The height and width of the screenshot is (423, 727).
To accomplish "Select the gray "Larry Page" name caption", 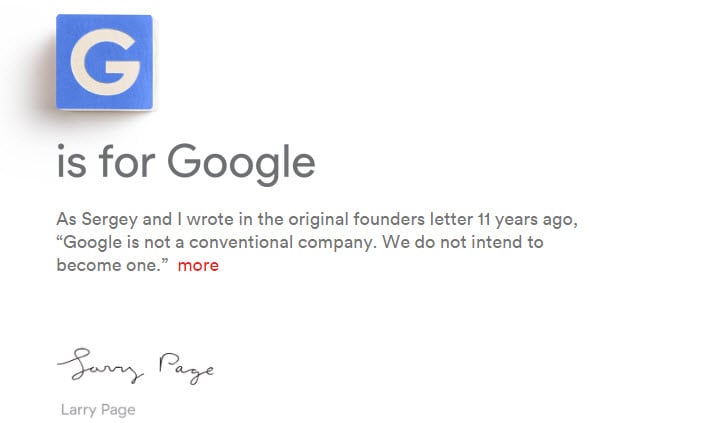I will [x=98, y=409].
